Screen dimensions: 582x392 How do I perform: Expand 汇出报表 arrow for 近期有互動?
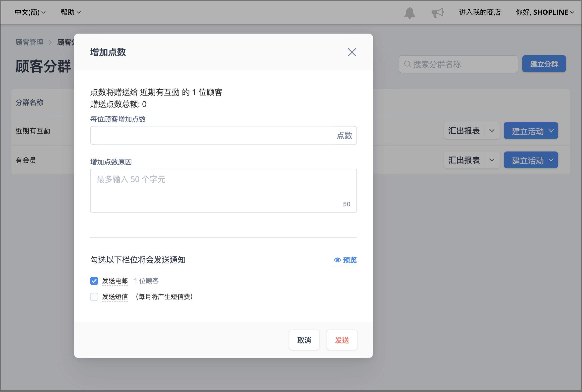(492, 131)
